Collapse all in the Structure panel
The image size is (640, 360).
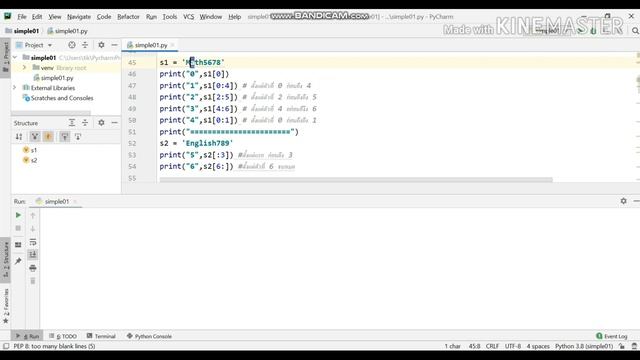(x=85, y=122)
